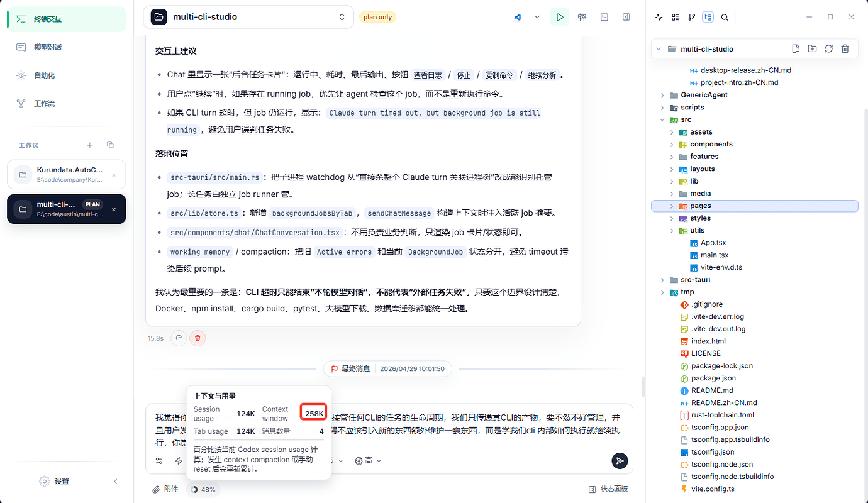Screen dimensions: 868x503
Task: Delete message with red trash icon
Action: tap(198, 338)
